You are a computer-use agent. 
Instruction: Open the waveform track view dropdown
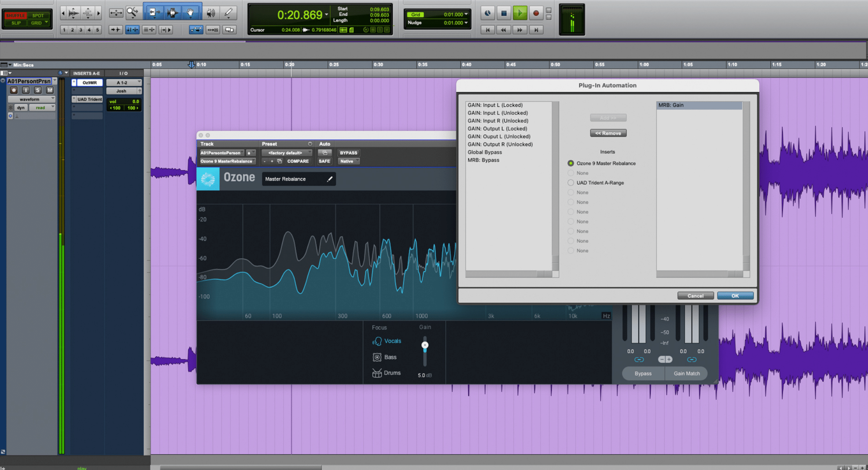click(31, 99)
